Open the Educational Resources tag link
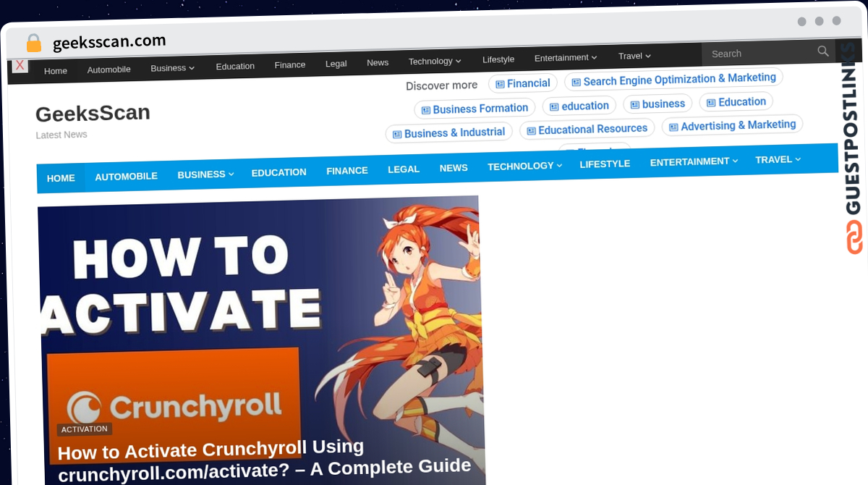 point(587,130)
